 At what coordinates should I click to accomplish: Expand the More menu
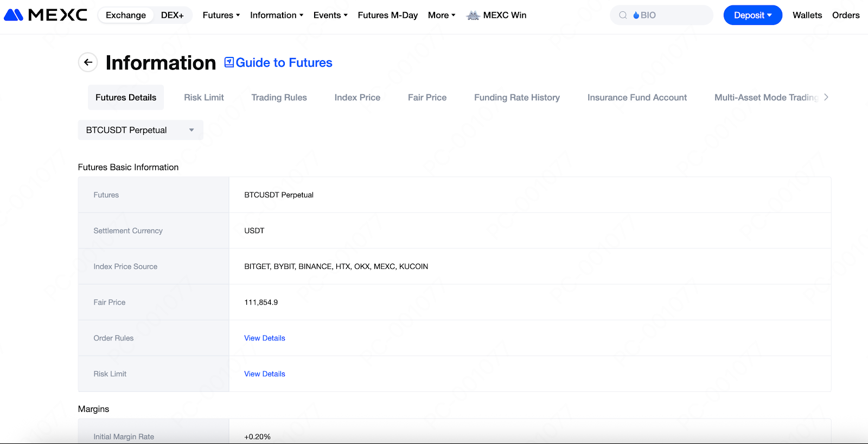click(441, 15)
